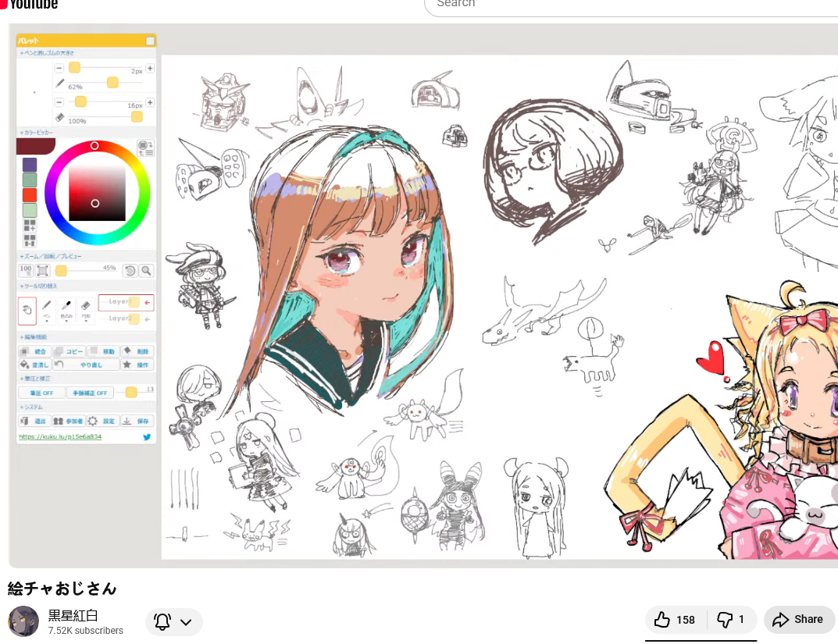Click the magnifier preview icon
This screenshot has height=644, width=838.
tap(146, 271)
